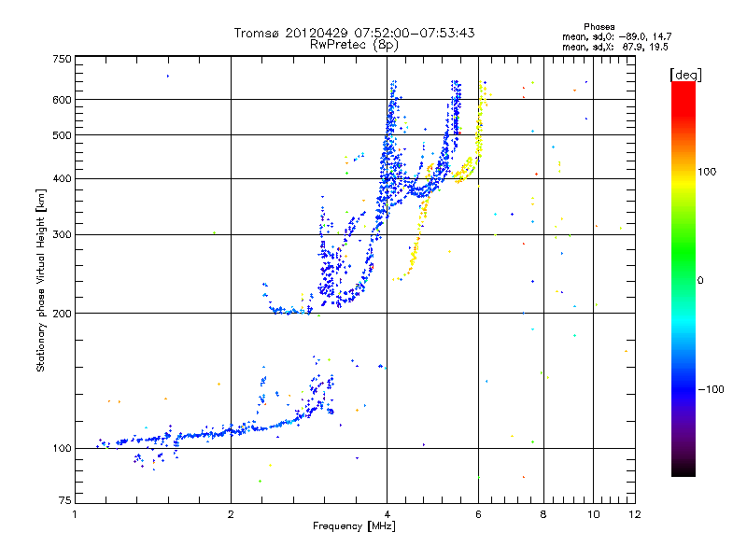Click the y-axis label "750"

(x=62, y=59)
